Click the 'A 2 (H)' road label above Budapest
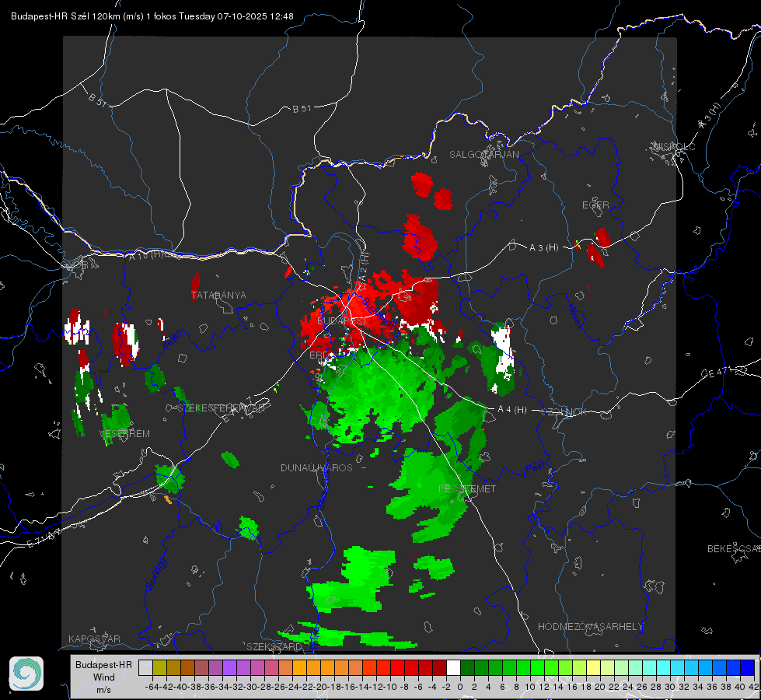Image resolution: width=761 pixels, height=700 pixels. 364,266
